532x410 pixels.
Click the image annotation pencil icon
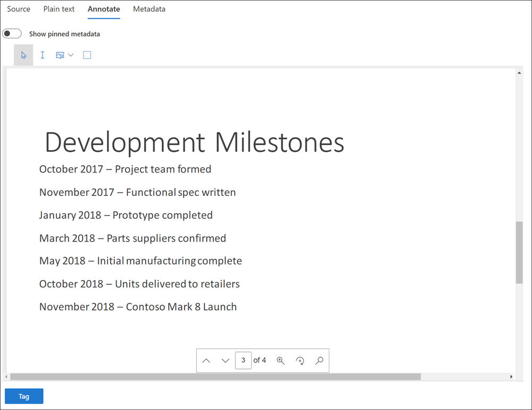[60, 55]
